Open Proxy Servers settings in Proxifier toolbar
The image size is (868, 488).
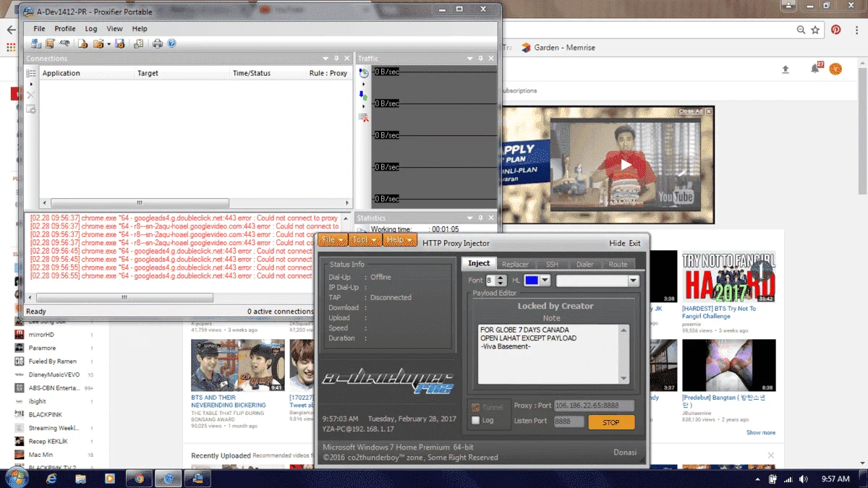point(36,43)
